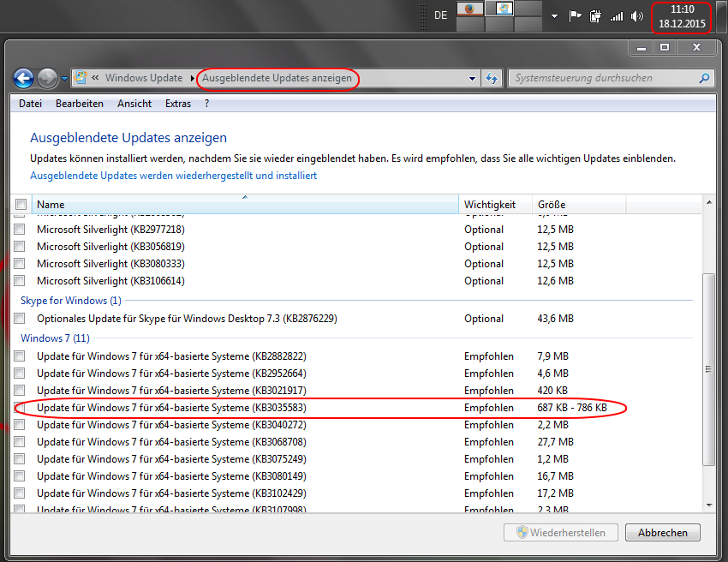This screenshot has height=562, width=728.
Task: Toggle the select-all checkbox in header
Action: (21, 205)
